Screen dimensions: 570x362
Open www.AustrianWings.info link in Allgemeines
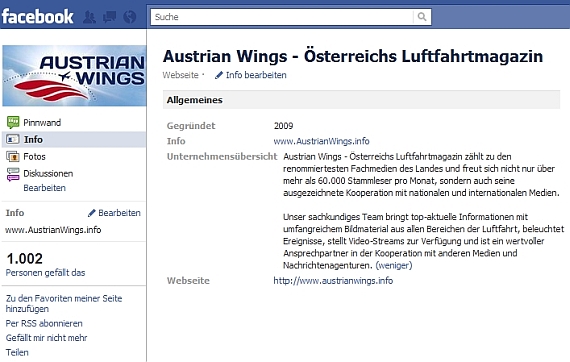tap(321, 141)
